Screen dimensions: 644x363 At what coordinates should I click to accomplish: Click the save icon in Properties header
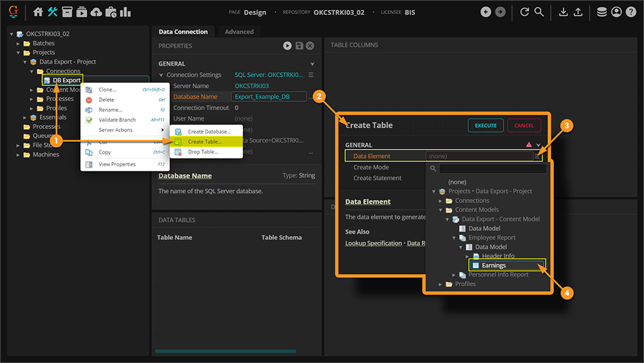tap(299, 46)
